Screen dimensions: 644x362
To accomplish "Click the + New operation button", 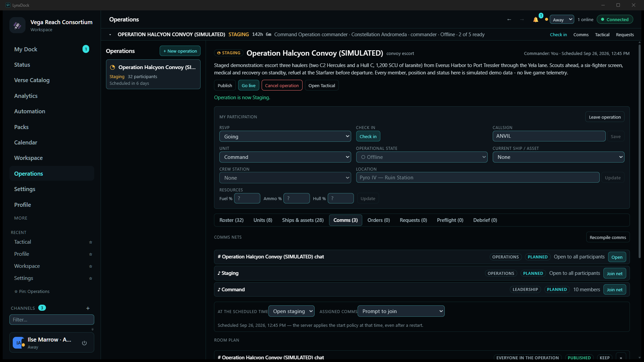I will [180, 51].
